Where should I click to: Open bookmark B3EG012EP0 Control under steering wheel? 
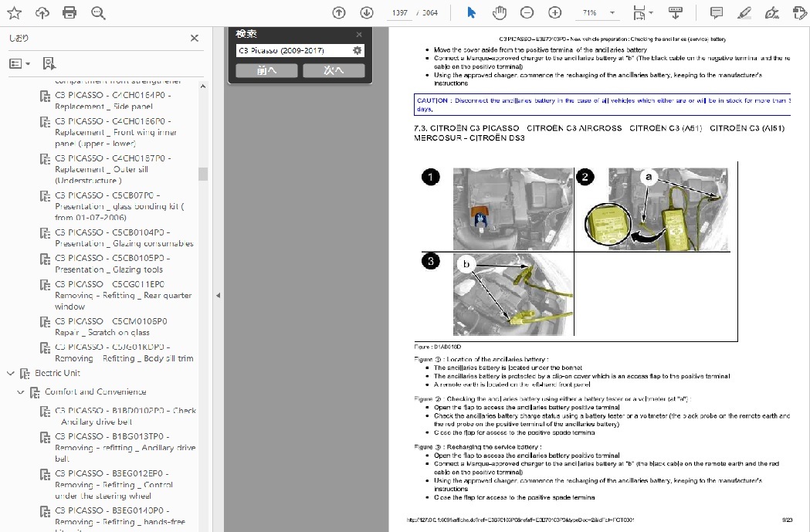point(114,484)
